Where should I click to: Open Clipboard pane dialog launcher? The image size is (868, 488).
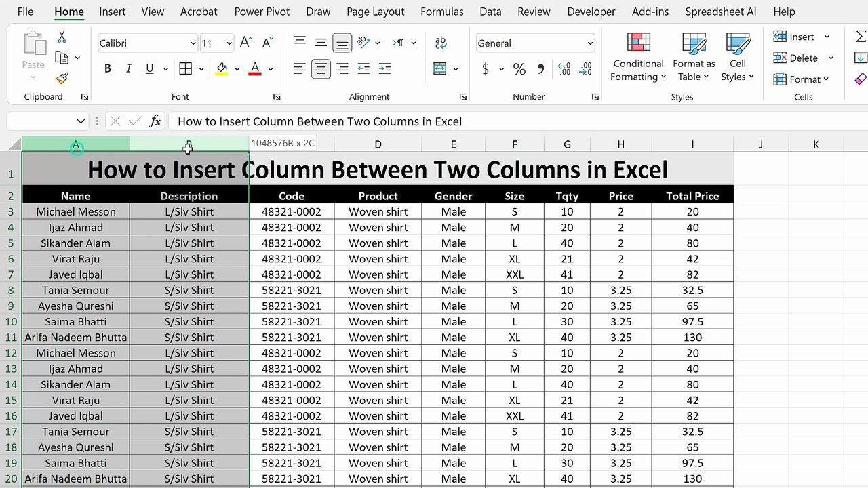point(85,97)
